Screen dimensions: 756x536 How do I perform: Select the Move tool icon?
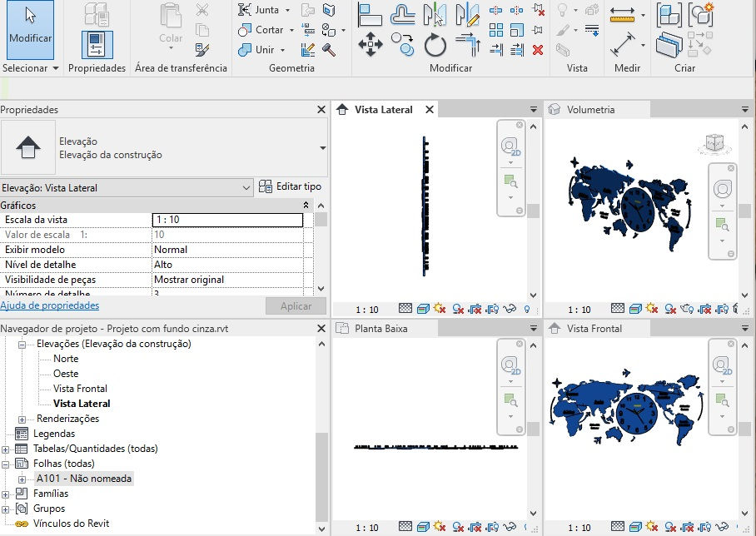click(x=371, y=45)
